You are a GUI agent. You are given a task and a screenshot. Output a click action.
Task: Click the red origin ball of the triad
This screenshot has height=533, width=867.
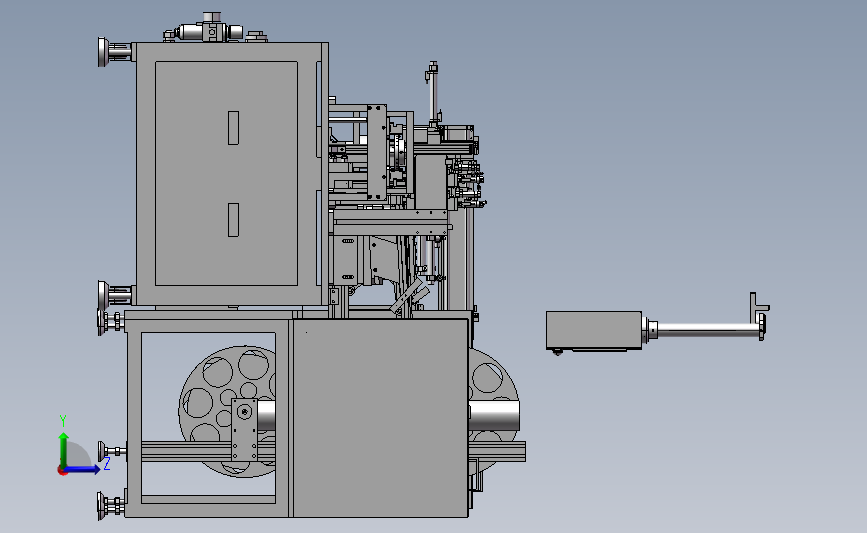62,471
